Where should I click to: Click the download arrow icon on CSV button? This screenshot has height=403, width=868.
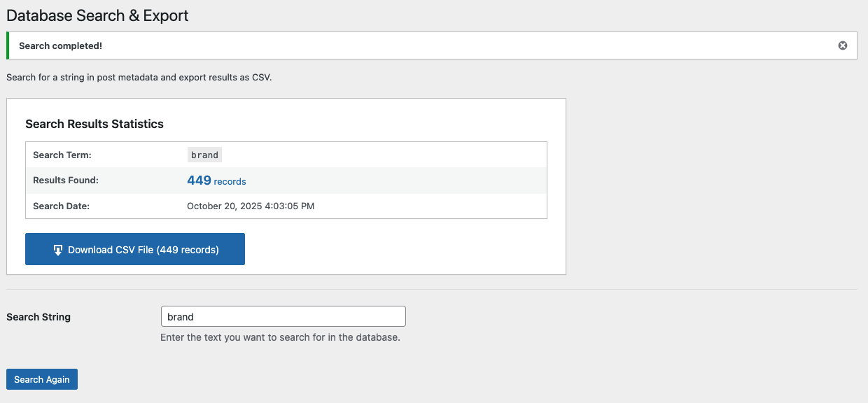tap(58, 250)
